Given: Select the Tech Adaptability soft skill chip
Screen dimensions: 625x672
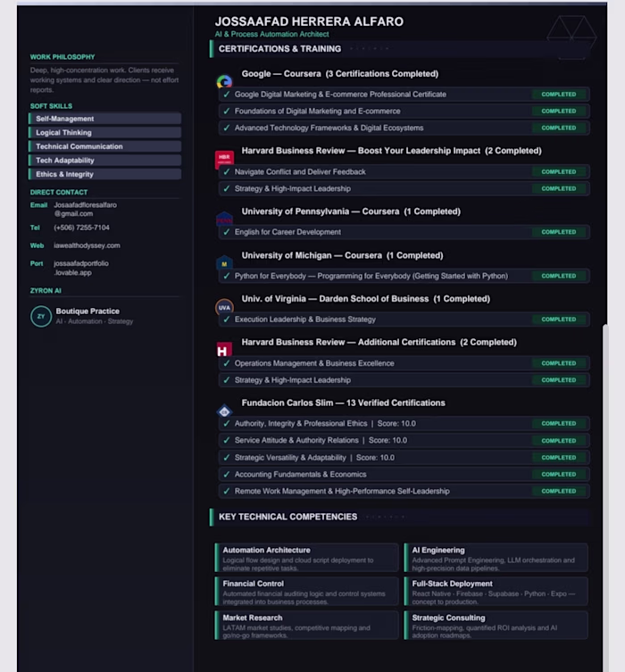Looking at the screenshot, I should coord(104,161).
